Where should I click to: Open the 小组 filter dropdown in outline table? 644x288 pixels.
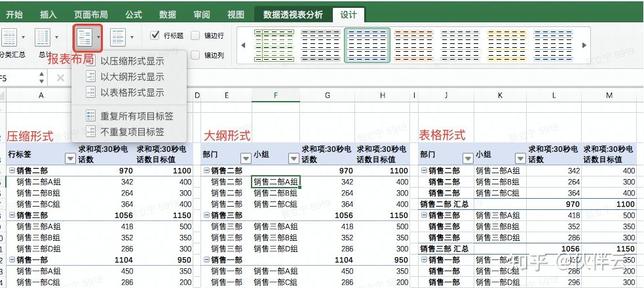click(290, 158)
